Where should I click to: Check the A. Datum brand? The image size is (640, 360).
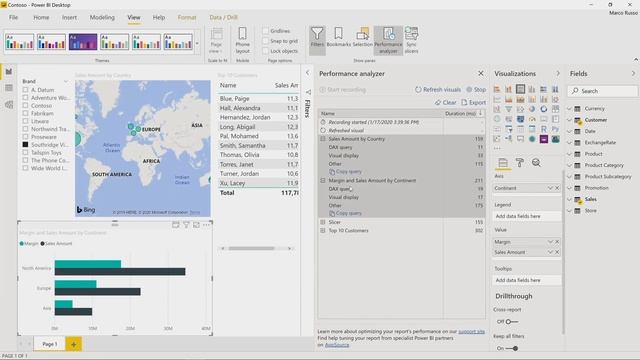(25, 90)
